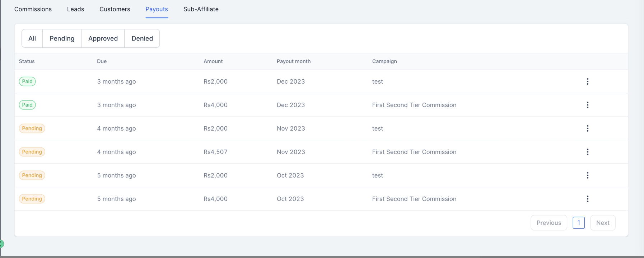Screen dimensions: 644x258
Task: Click Paid badge in Rs4,000 Dec 2023 row
Action: click(27, 105)
